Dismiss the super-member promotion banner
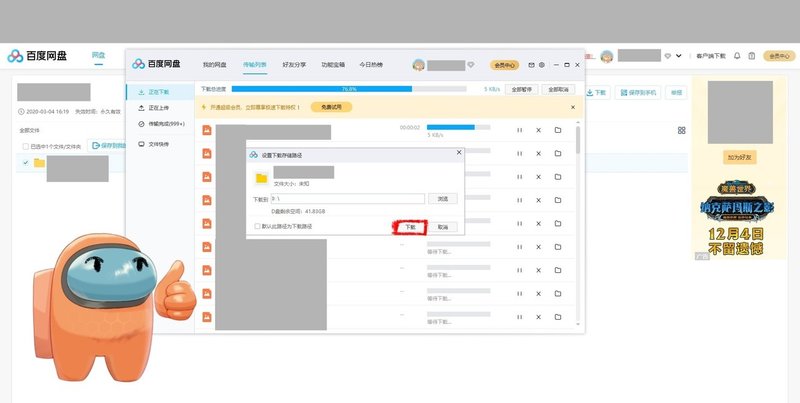800x403 pixels. tap(573, 108)
